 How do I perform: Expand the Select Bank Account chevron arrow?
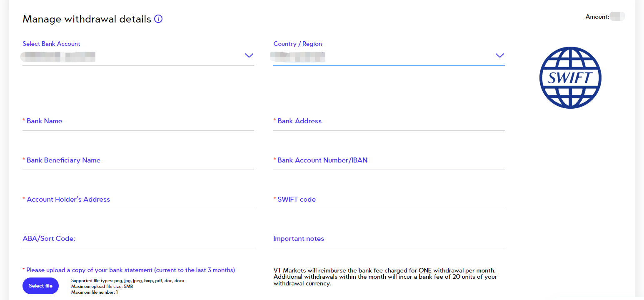(x=249, y=55)
